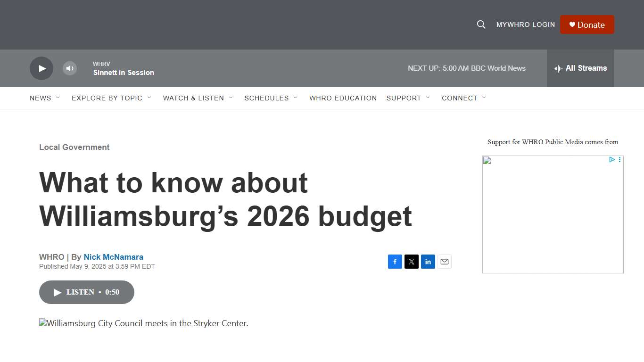This screenshot has height=362, width=644.
Task: Share the article on X
Action: [x=411, y=262]
